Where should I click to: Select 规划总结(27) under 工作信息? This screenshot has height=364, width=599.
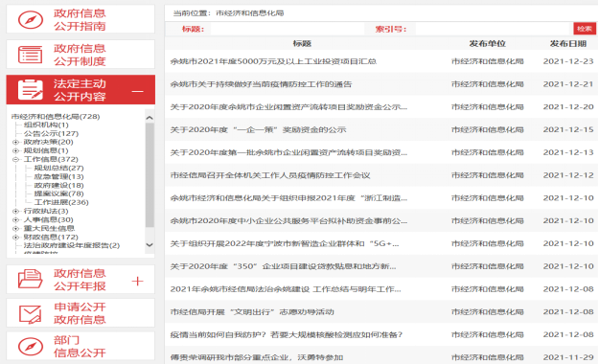tap(58, 168)
